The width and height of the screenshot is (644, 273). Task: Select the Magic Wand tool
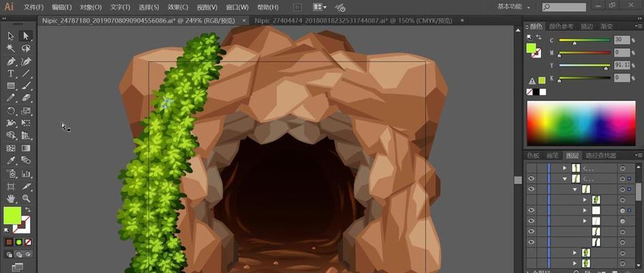[11, 48]
